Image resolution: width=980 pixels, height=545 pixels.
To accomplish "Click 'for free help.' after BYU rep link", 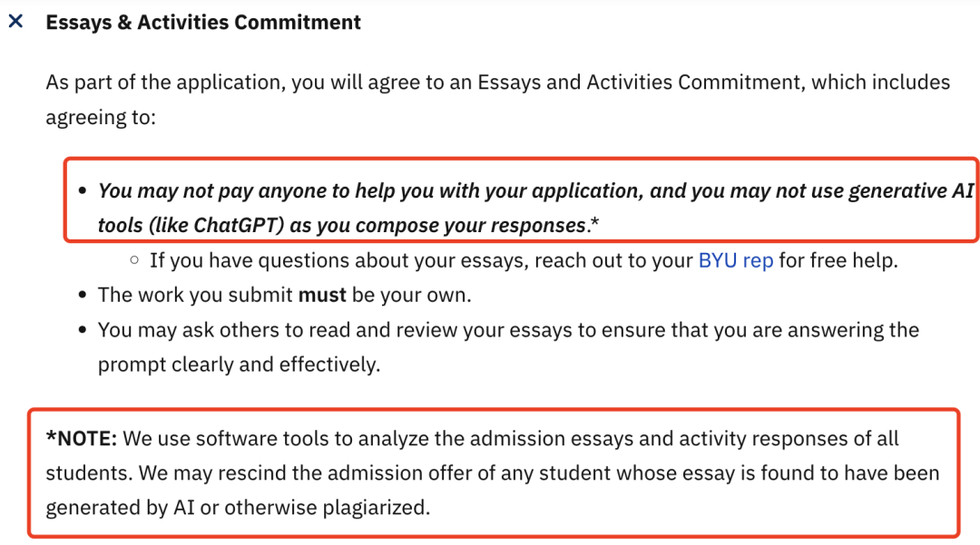I will click(838, 260).
